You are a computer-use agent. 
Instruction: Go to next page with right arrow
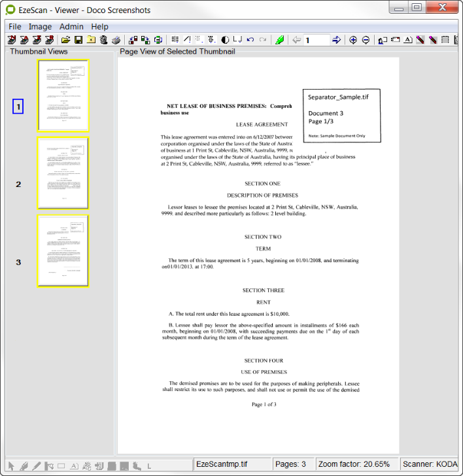(x=337, y=40)
